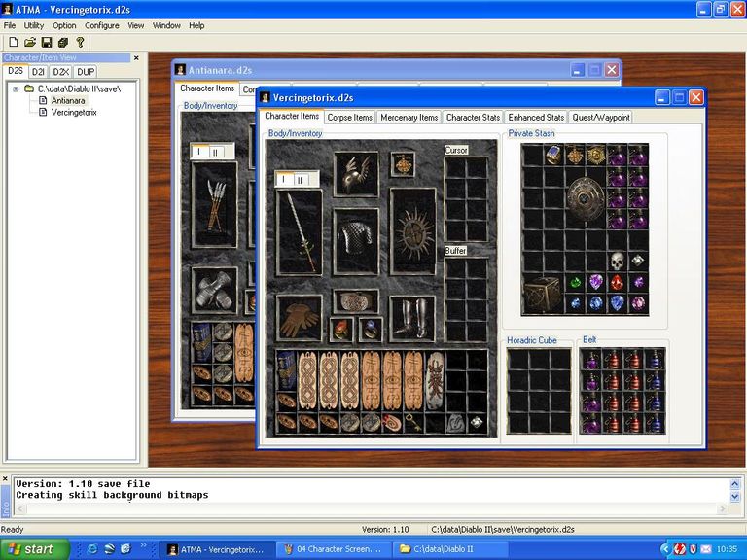Image resolution: width=747 pixels, height=560 pixels.
Task: Select the red ruby gem in stash
Action: 618,283
